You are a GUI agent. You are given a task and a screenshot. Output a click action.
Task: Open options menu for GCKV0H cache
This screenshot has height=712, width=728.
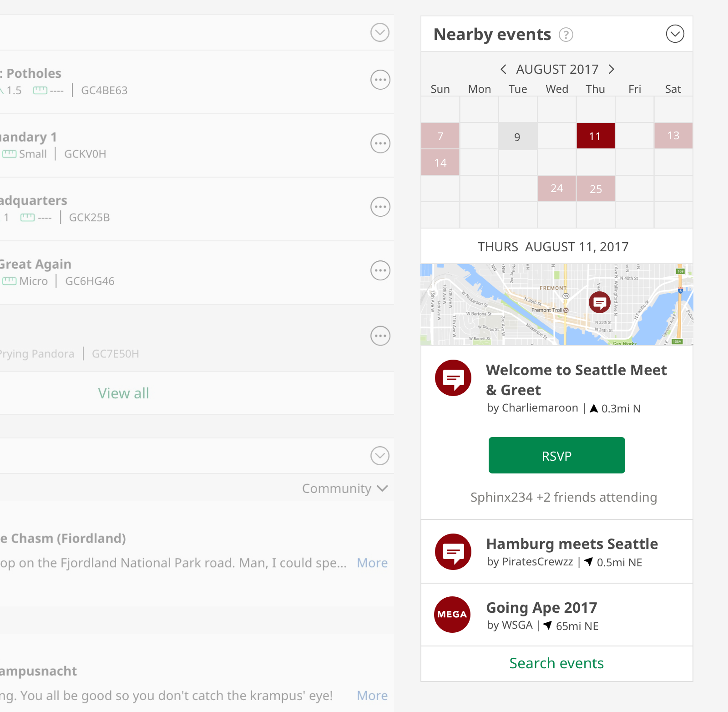click(380, 143)
